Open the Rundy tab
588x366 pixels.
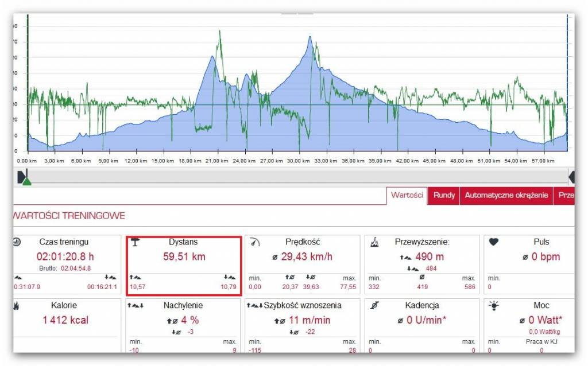[x=444, y=195]
